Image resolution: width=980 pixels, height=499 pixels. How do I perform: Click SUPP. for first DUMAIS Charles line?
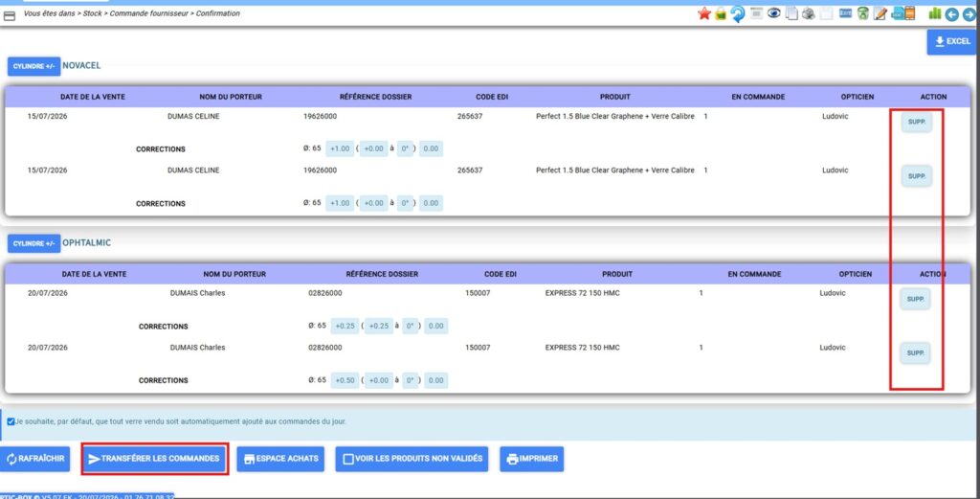coord(915,300)
